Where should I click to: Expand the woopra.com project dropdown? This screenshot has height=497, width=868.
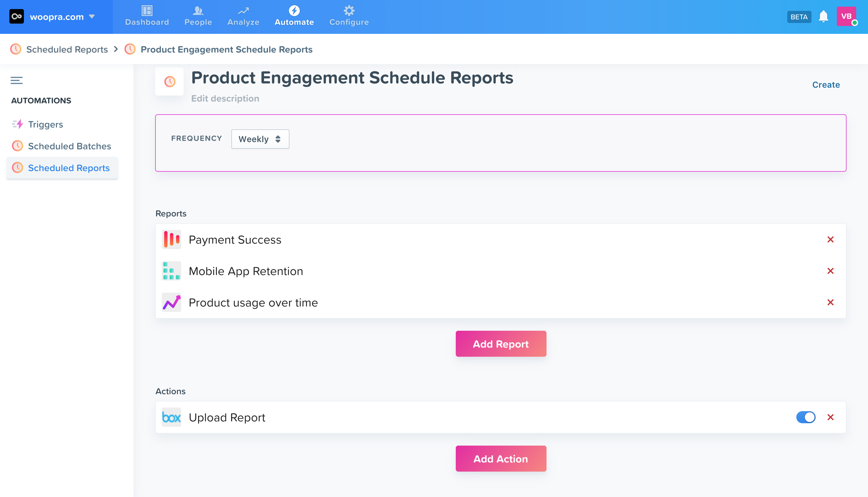pos(92,16)
